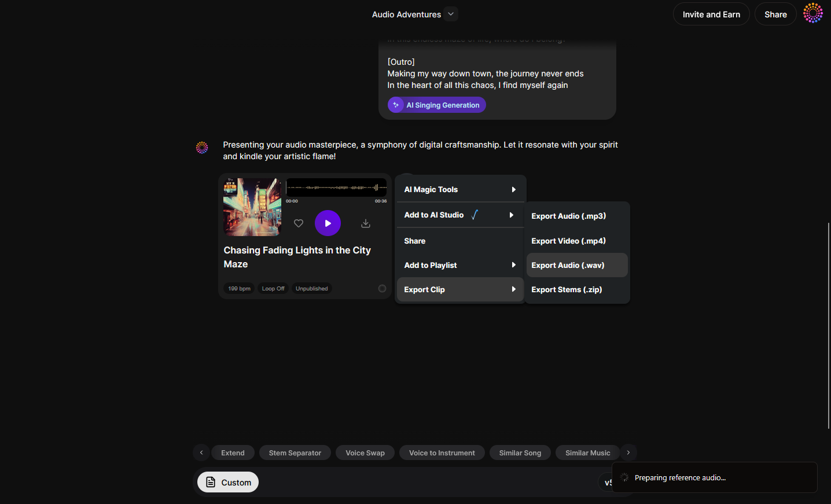Click the song title Chasing Fading Lights
This screenshot has height=504, width=831.
297,257
